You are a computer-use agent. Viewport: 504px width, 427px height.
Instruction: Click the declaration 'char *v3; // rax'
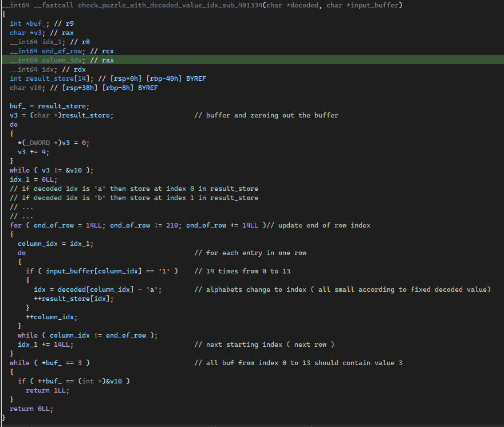(x=42, y=33)
